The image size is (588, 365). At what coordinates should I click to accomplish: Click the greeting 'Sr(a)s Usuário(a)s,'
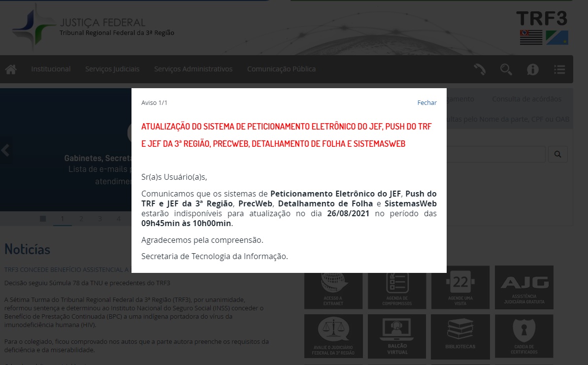coord(174,177)
